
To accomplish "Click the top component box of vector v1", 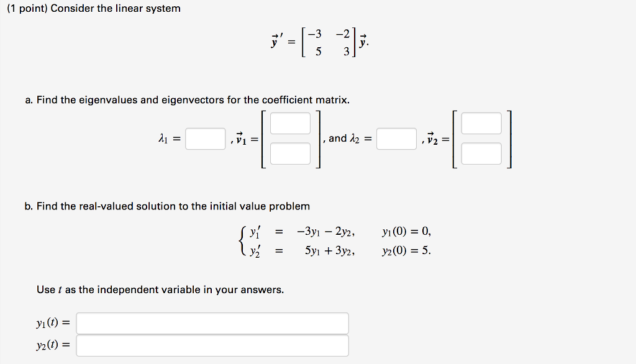I will point(290,123).
